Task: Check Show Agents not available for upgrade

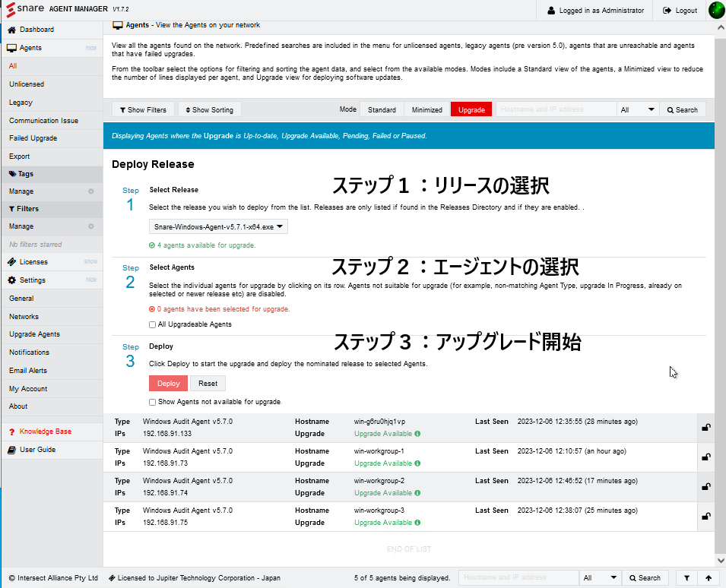Action: click(x=152, y=402)
